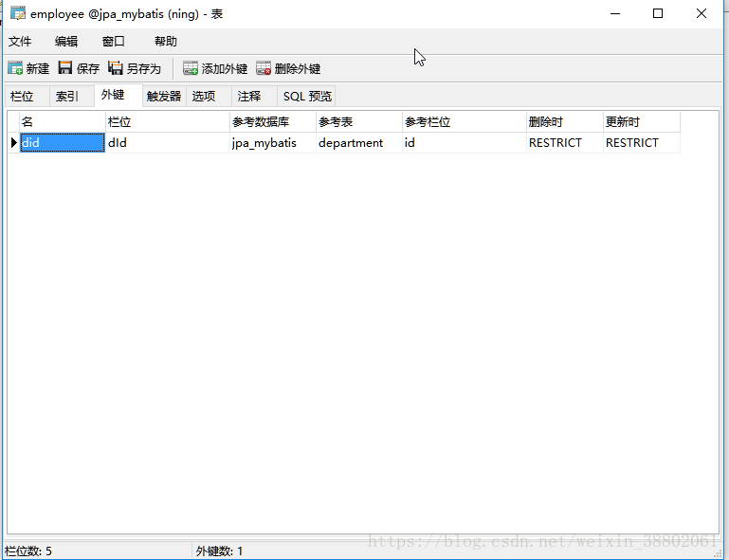Click the 保存 (Save) floppy disk icon
729x560 pixels.
pyautogui.click(x=65, y=68)
